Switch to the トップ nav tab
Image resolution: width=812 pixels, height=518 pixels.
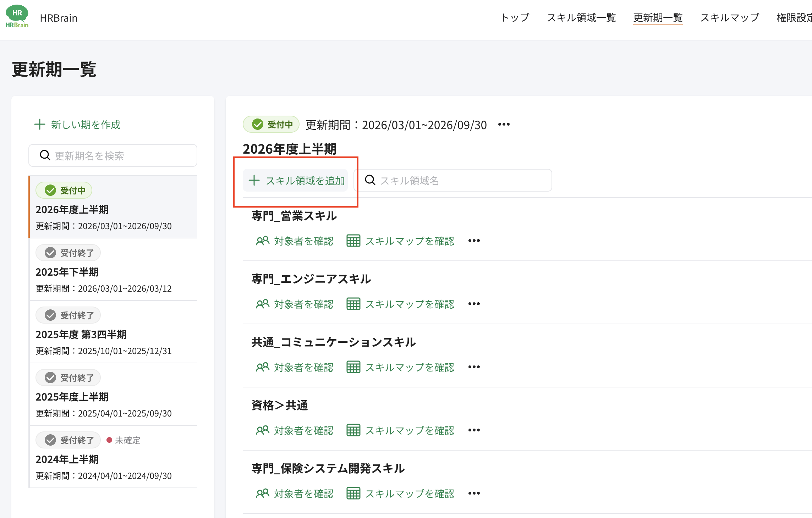515,18
